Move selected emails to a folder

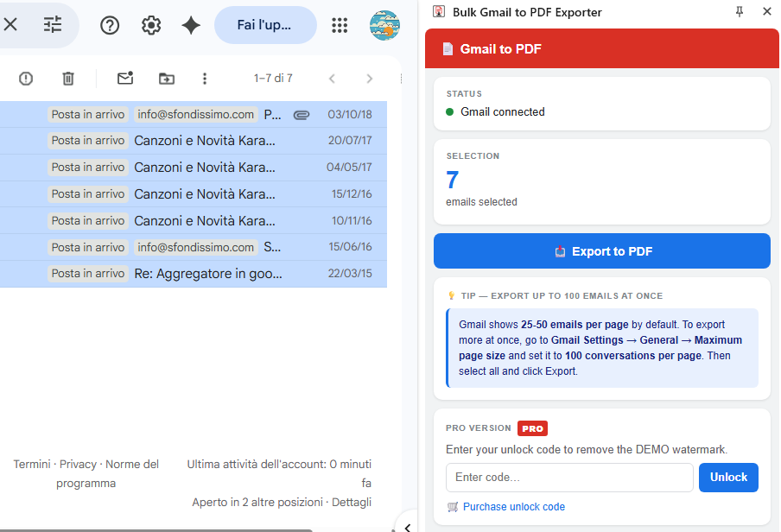click(167, 79)
